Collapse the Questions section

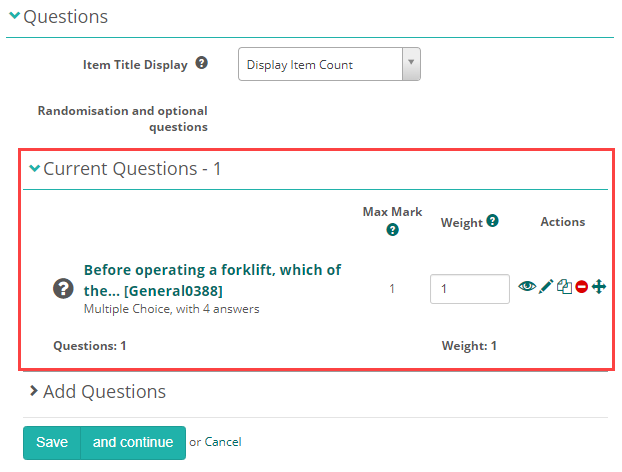click(14, 17)
